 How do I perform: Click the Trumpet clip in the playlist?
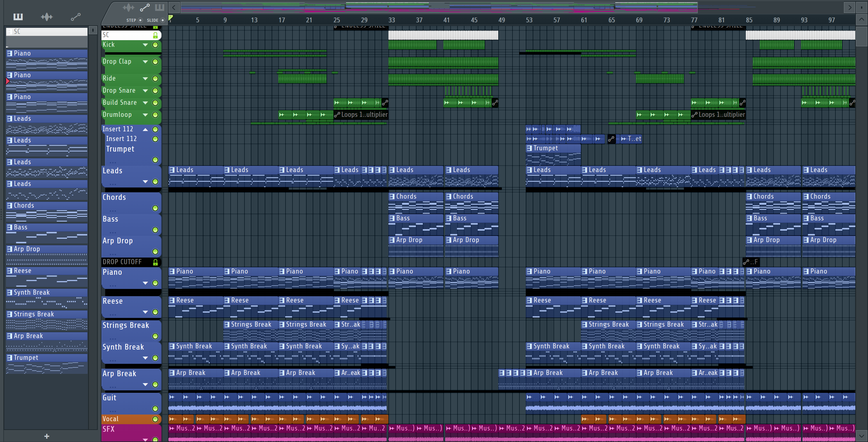pyautogui.click(x=553, y=155)
